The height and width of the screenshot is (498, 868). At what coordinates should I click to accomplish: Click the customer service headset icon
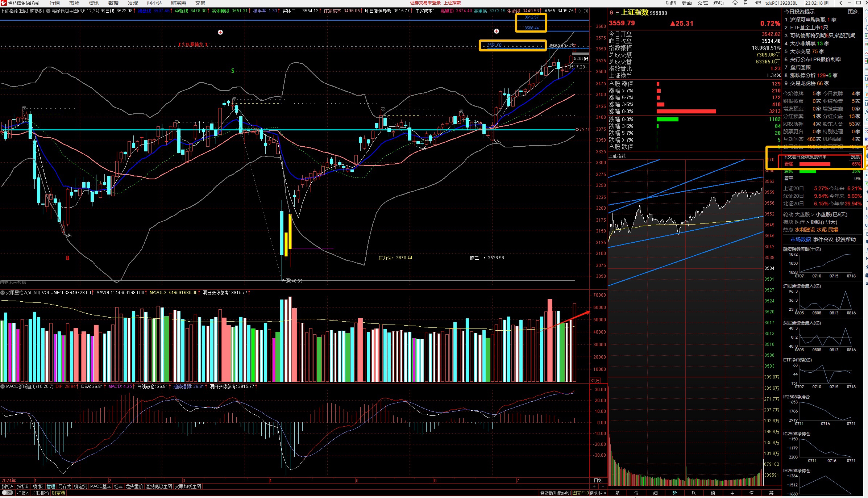pyautogui.click(x=735, y=3)
